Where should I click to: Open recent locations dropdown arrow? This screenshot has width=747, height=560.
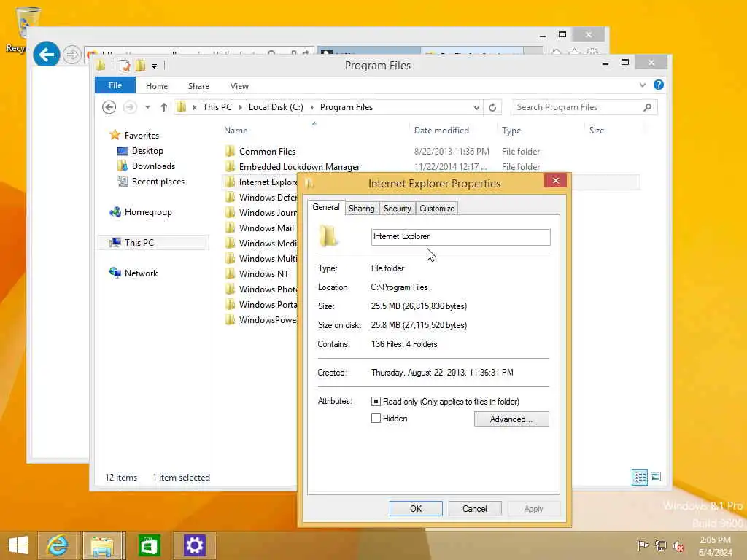tap(148, 107)
